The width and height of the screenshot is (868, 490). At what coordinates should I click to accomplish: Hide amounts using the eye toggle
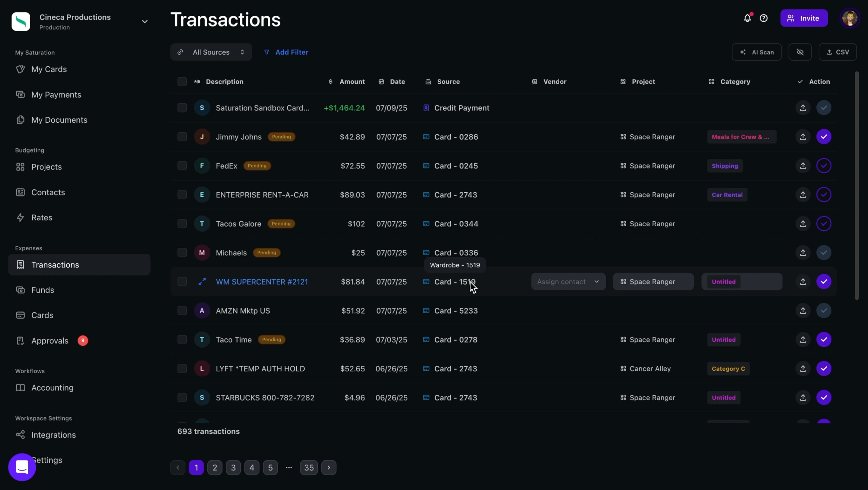click(800, 52)
